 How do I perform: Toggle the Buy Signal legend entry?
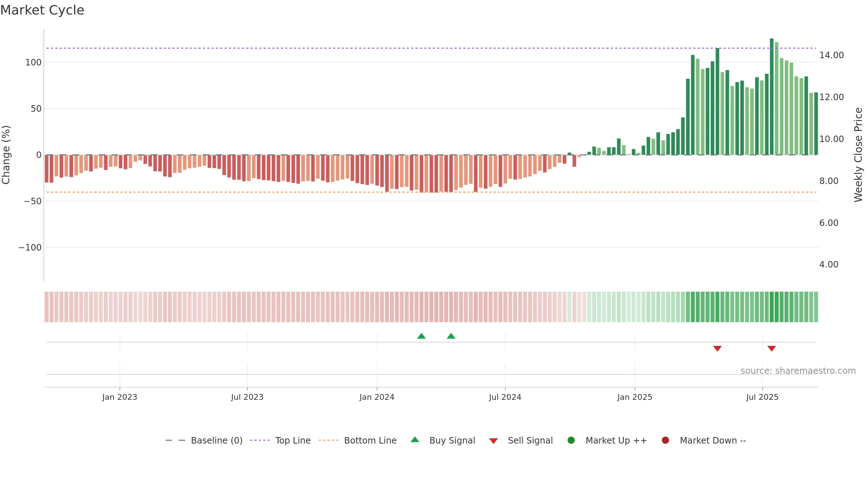click(x=443, y=440)
